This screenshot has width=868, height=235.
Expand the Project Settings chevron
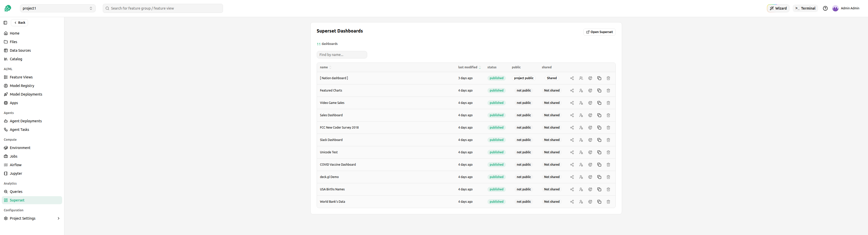[59, 219]
